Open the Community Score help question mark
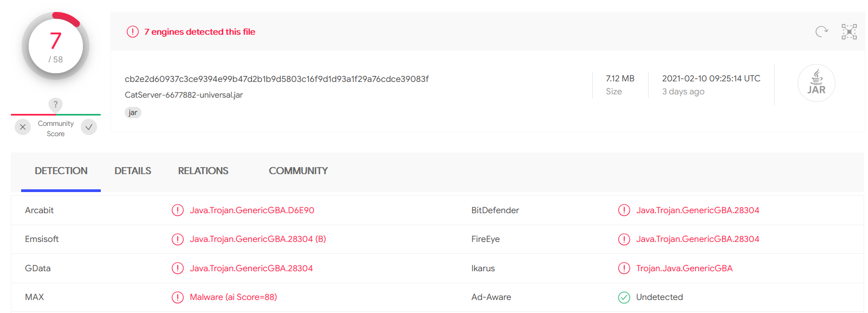Screen dimensions: 868x313 (55, 105)
